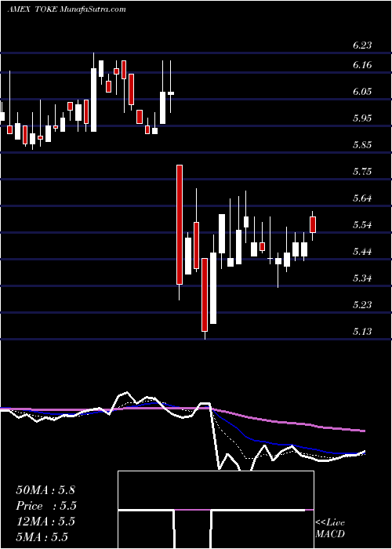Select the 5.85 price axis label
Image resolution: width=392 pixels, height=549 pixels.
click(361, 144)
